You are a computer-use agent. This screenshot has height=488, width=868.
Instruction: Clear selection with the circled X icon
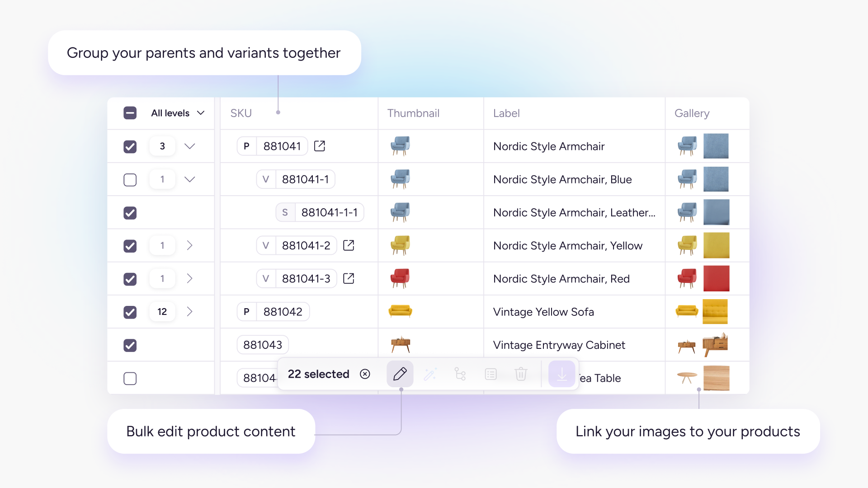point(365,374)
